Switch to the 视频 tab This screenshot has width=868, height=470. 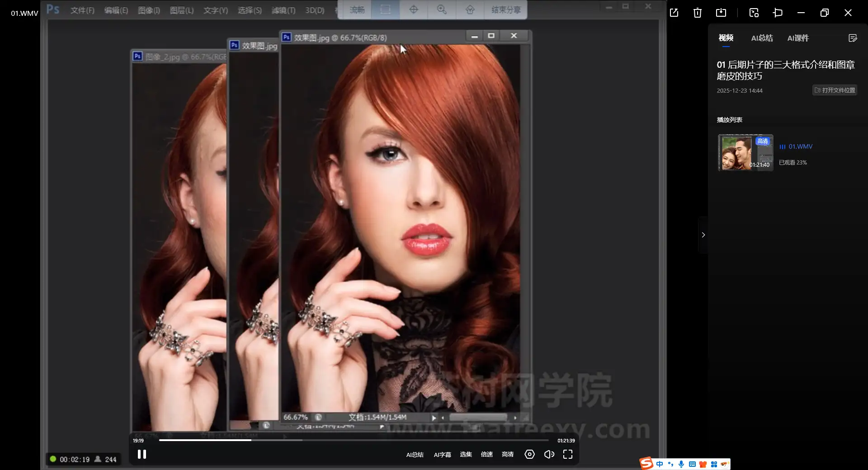[726, 38]
